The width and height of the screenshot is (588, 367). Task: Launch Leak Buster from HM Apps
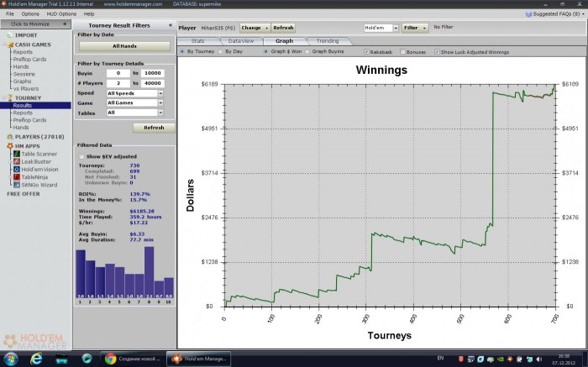tap(32, 161)
